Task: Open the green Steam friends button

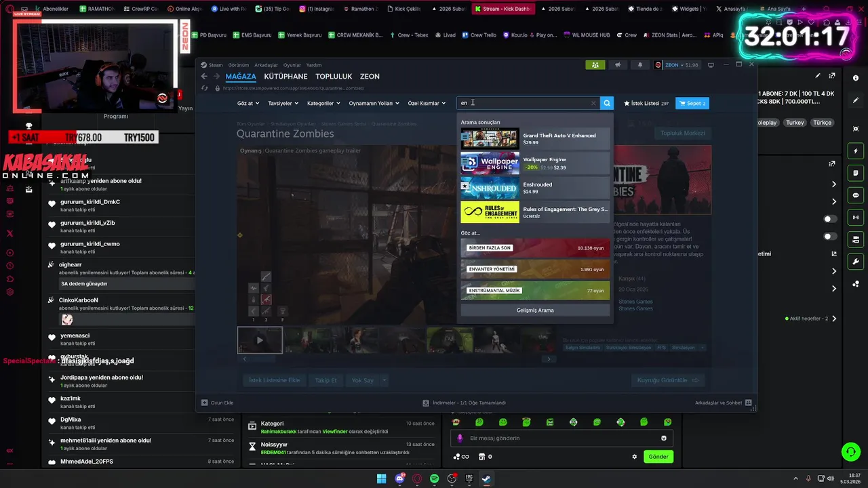Action: (x=595, y=65)
